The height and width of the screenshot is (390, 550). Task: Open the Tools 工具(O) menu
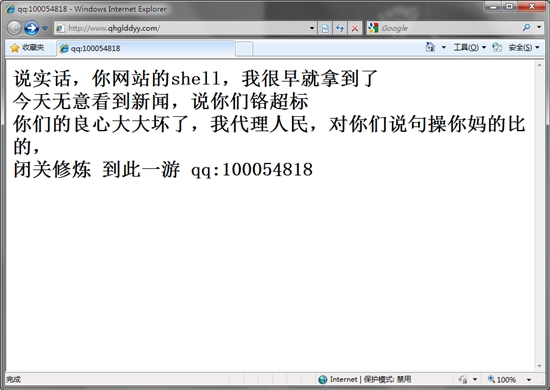click(x=469, y=47)
